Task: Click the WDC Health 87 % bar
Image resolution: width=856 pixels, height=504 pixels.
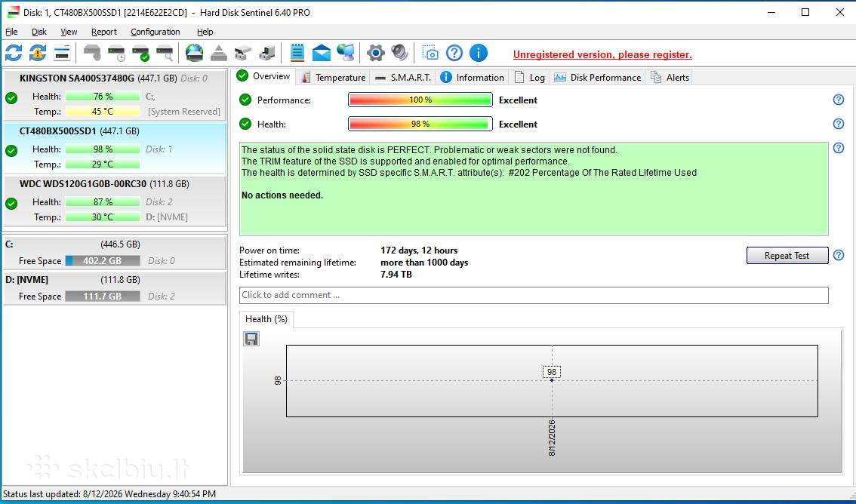Action: click(x=103, y=201)
